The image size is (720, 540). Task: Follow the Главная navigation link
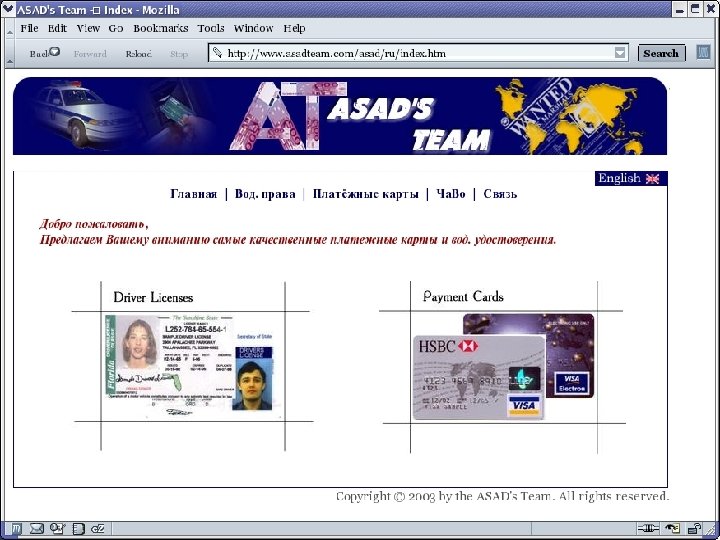point(193,194)
